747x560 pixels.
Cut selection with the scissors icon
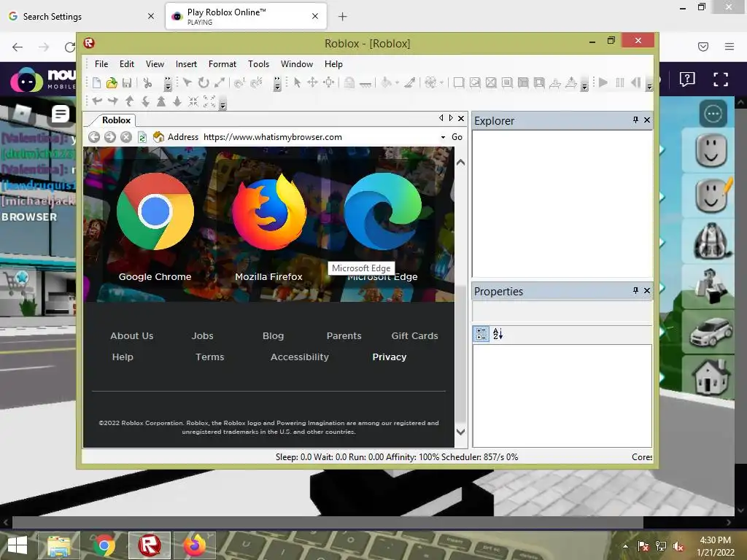point(147,83)
